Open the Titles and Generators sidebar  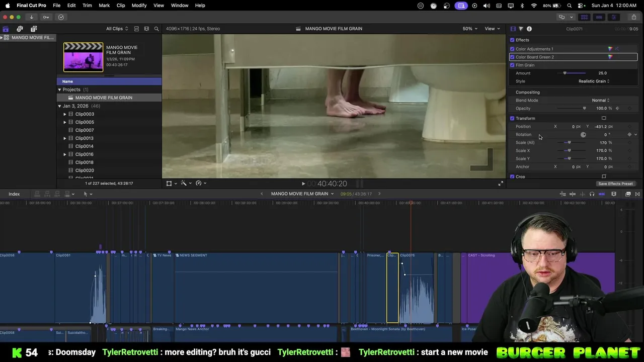point(34,29)
